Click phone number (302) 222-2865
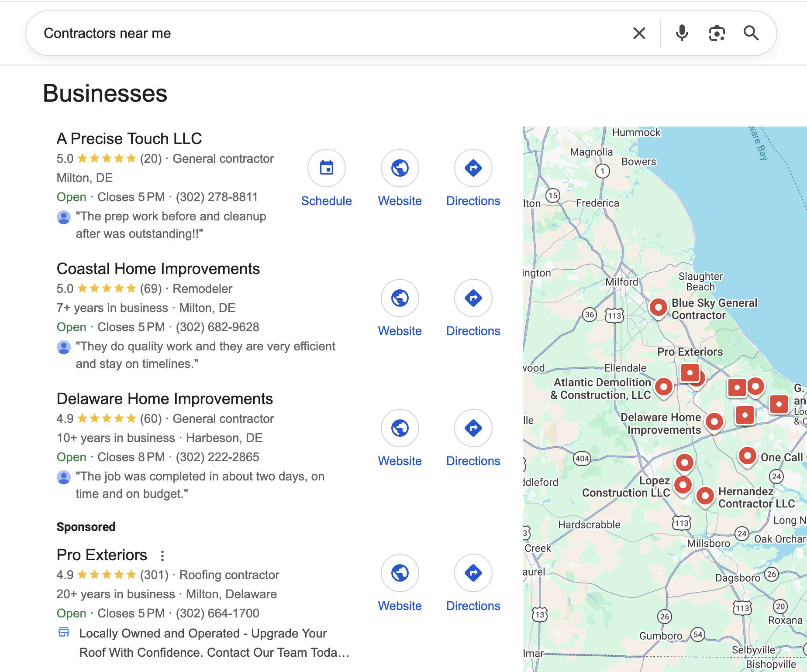This screenshot has height=672, width=807. click(x=217, y=457)
